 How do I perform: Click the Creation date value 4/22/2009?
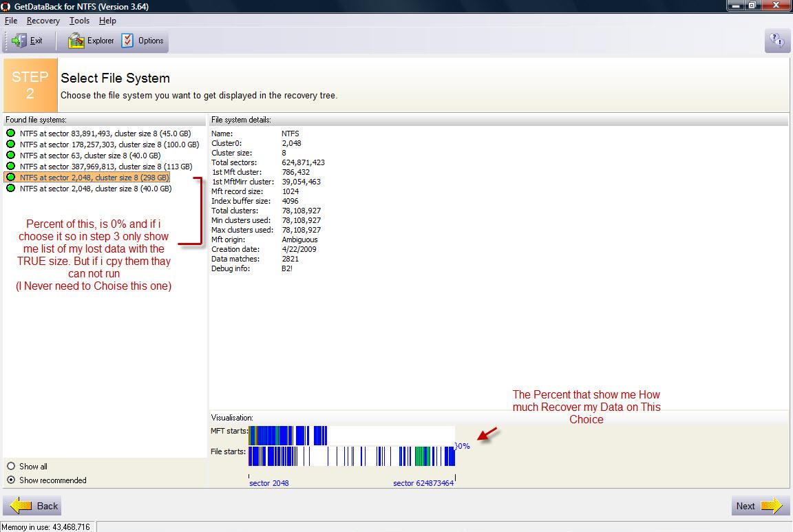point(299,249)
